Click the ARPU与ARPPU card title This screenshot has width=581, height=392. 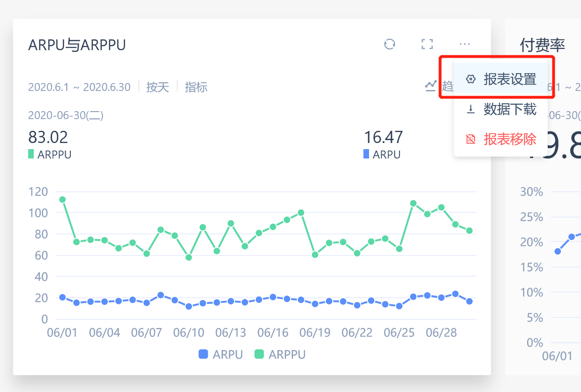pos(77,45)
